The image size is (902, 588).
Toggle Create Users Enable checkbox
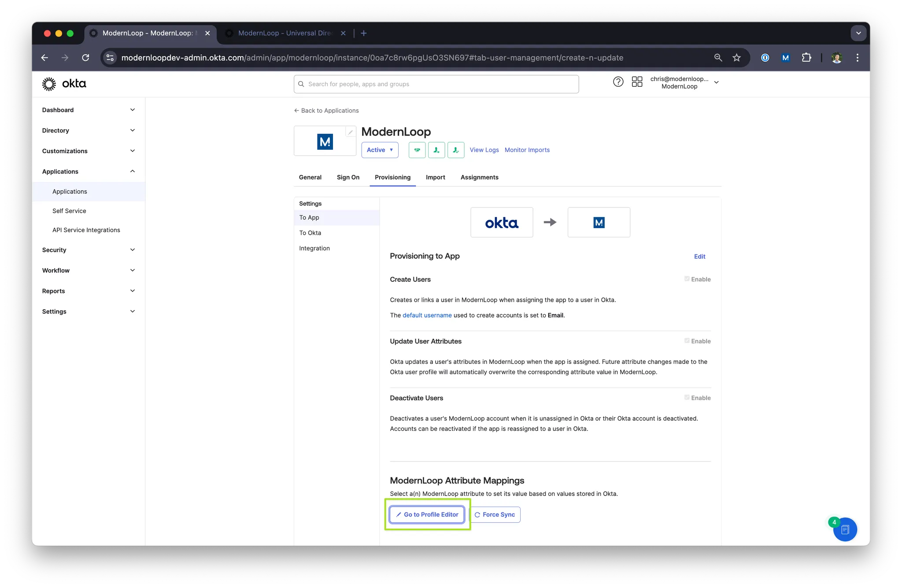pyautogui.click(x=687, y=279)
